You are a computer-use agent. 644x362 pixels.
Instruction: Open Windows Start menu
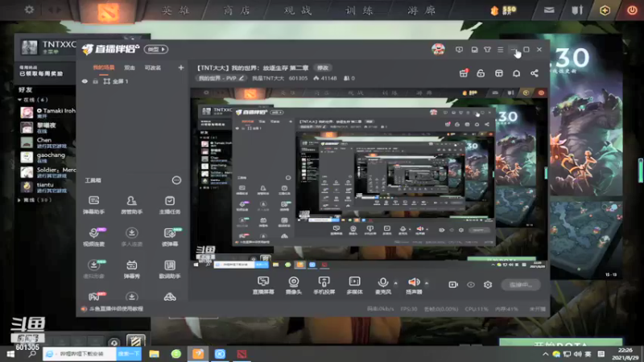click(10, 354)
